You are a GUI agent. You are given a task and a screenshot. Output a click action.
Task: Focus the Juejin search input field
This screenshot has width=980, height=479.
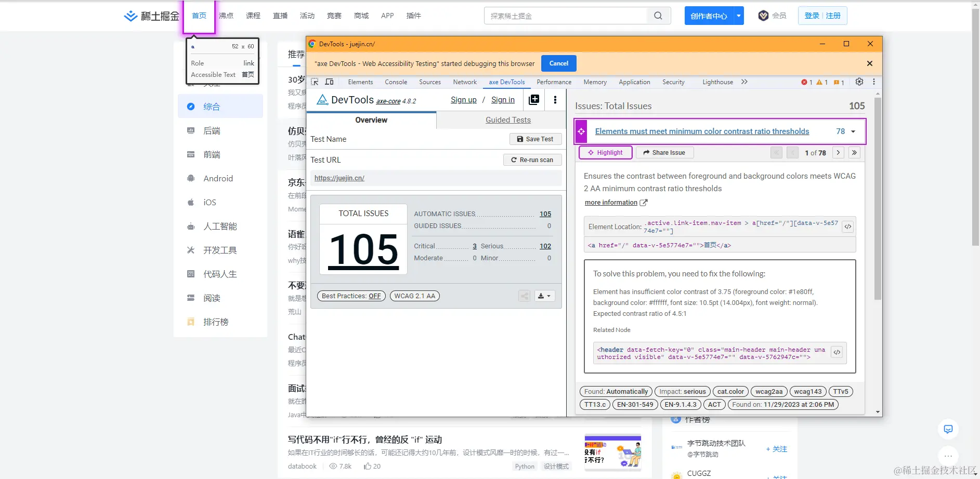[566, 16]
